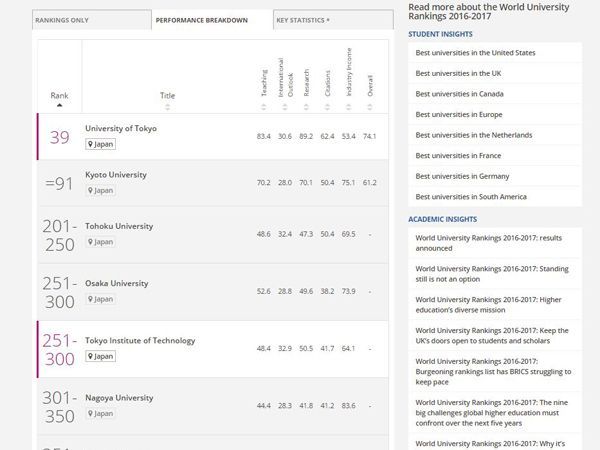Click Japan location tag under Kyoto University
The image size is (600, 450).
click(100, 191)
